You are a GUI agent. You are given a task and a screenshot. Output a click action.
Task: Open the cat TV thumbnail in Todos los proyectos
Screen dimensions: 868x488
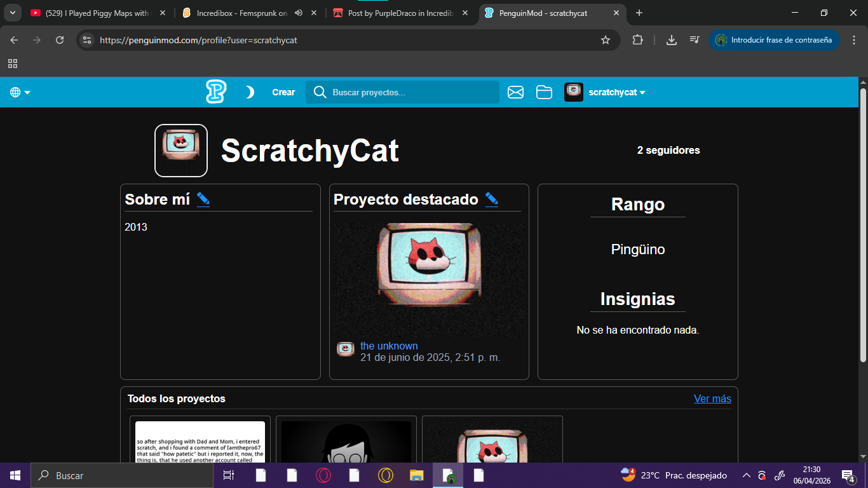(492, 442)
